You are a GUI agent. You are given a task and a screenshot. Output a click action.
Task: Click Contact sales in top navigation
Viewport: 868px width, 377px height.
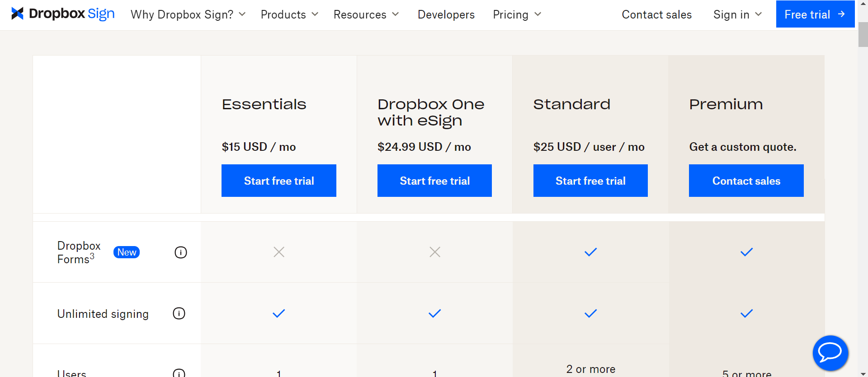[656, 14]
